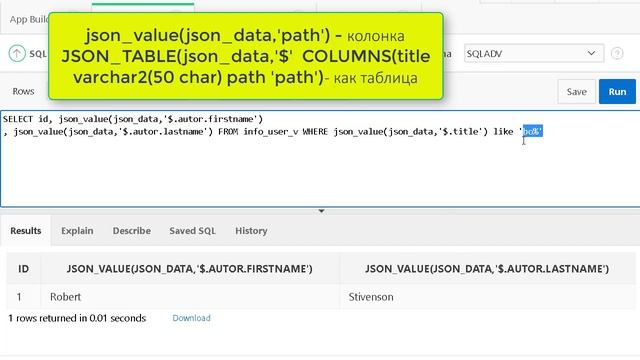Select the cell with Robert
This screenshot has width=640, height=360.
[190, 297]
